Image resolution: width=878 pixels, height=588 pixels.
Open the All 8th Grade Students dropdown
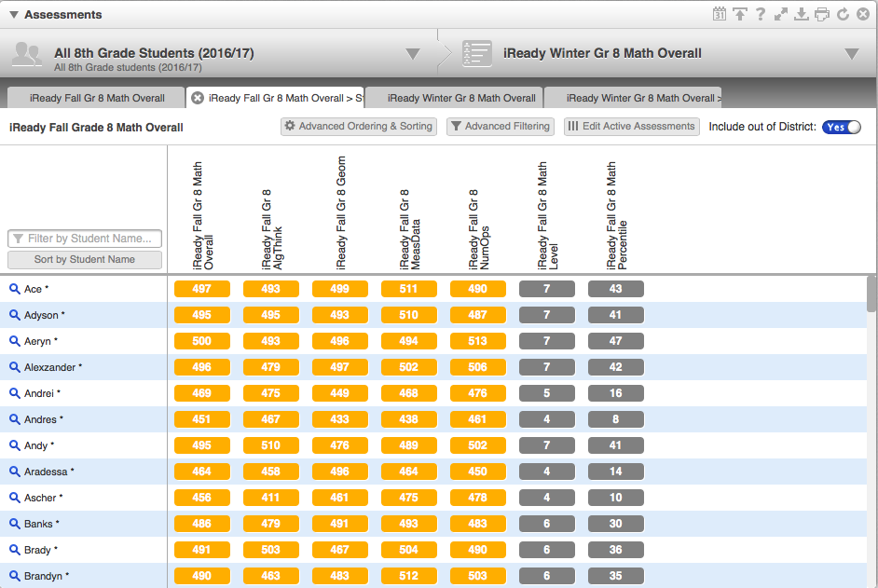(x=413, y=54)
